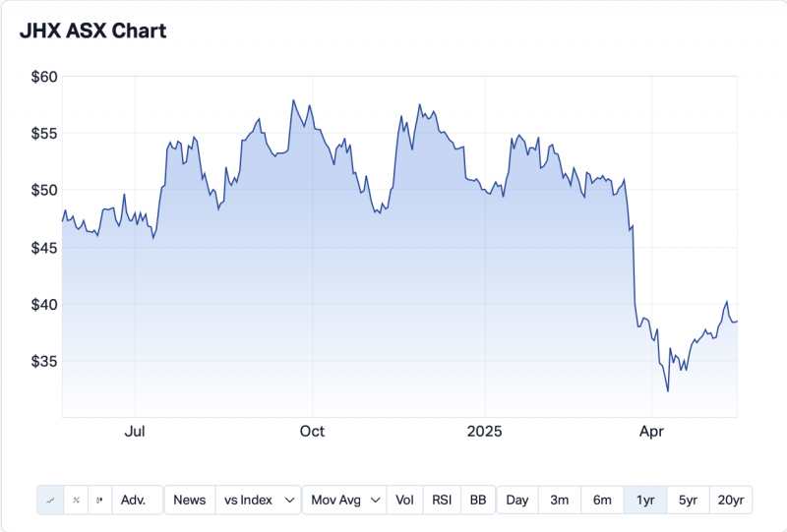
Task: Click the Mov Avg chevron arrow
Action: click(376, 500)
